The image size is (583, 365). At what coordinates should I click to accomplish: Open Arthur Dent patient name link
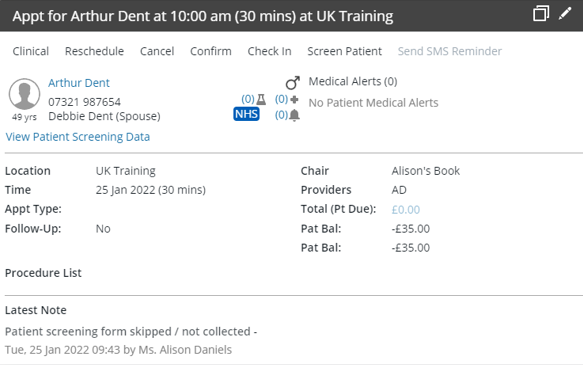point(79,83)
